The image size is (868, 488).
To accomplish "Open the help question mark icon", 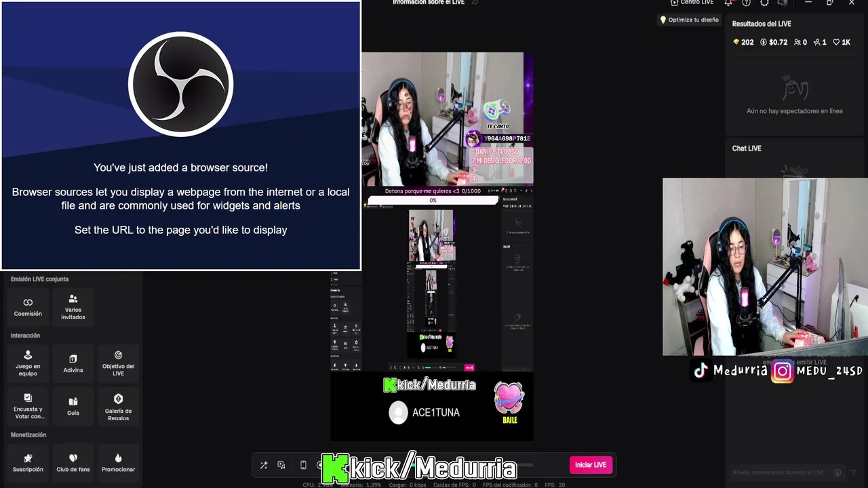I will coord(747,3).
